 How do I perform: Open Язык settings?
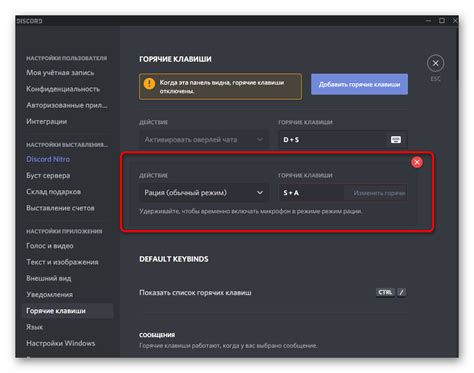35,327
